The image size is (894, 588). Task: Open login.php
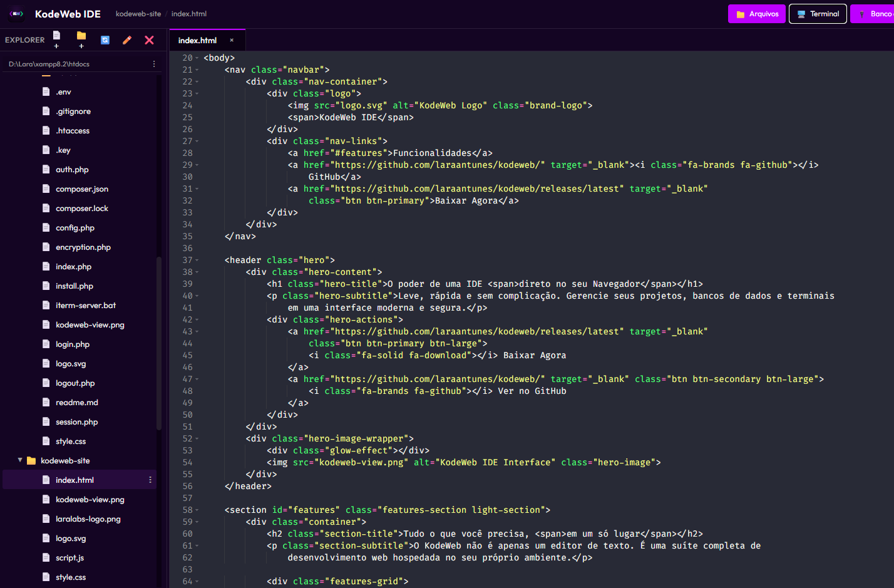pos(80,344)
